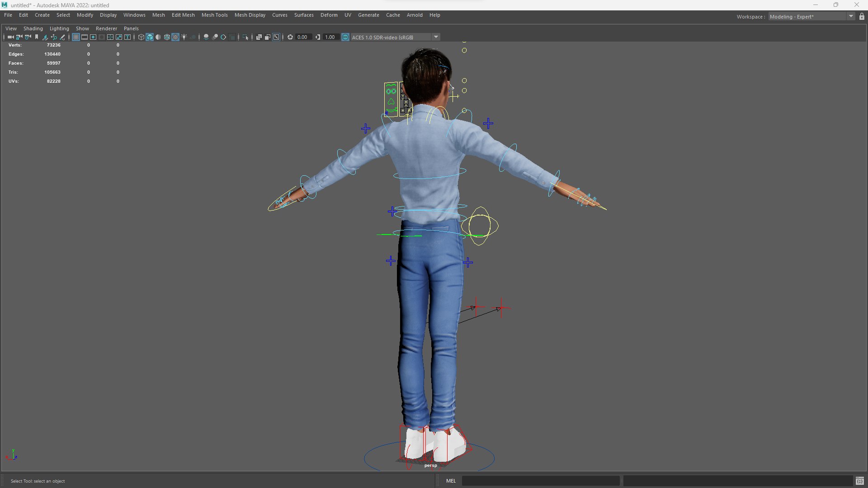Open the Mesh Tools menu
The image size is (868, 488).
(x=214, y=15)
